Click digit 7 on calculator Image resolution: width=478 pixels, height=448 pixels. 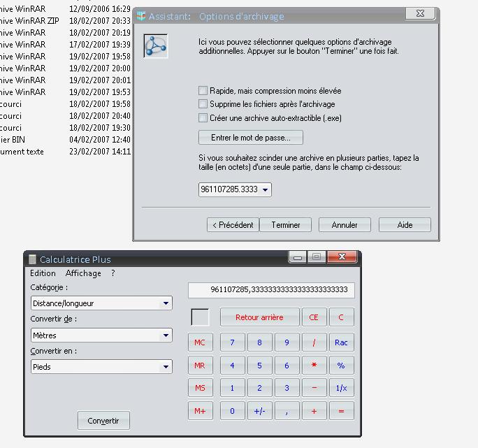232,342
